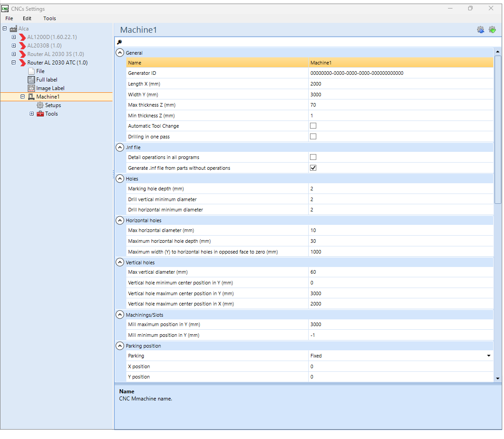Click the Machine1 machine icon in tree
Viewport: 504px width, 439px height.
[31, 97]
